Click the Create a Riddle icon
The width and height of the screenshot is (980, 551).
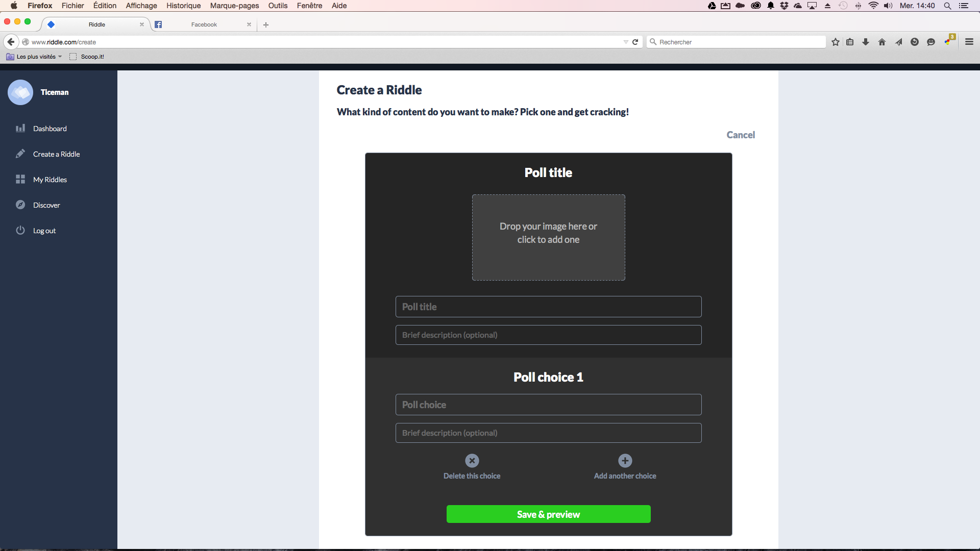[20, 154]
